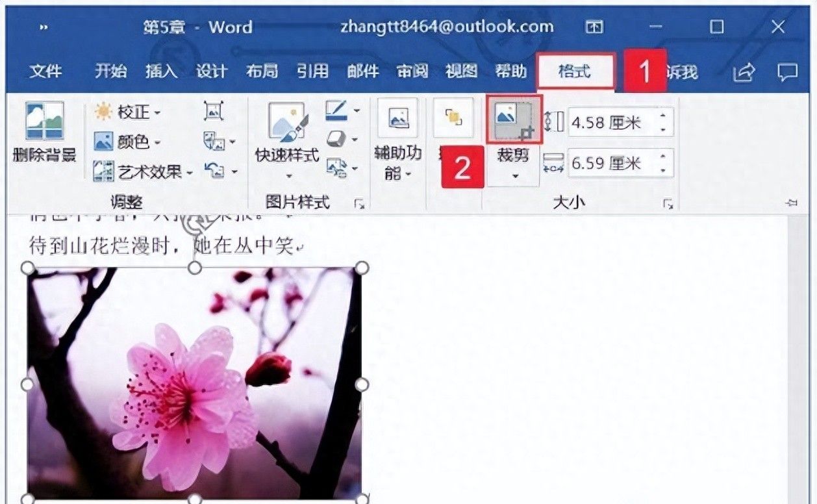Expand the 艺术效果 dropdown arrow
The image size is (817, 504).
[x=190, y=171]
